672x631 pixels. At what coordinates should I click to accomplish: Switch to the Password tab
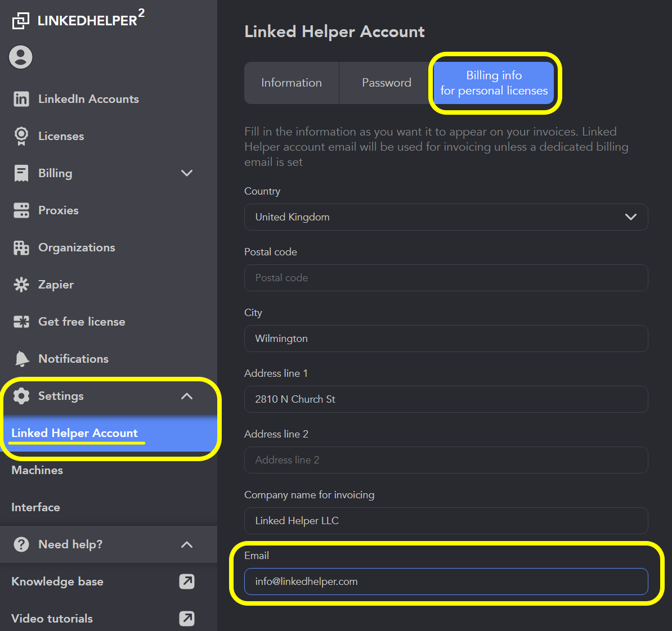(x=386, y=83)
